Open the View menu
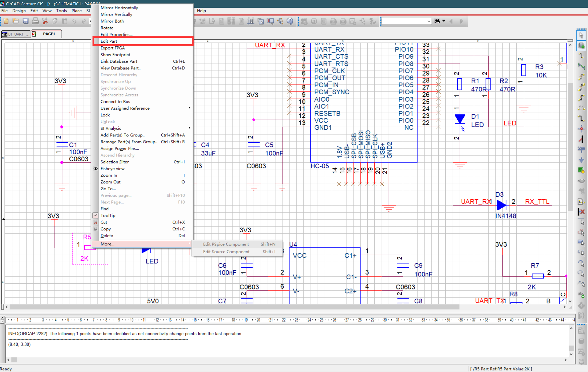The width and height of the screenshot is (588, 372). [47, 11]
